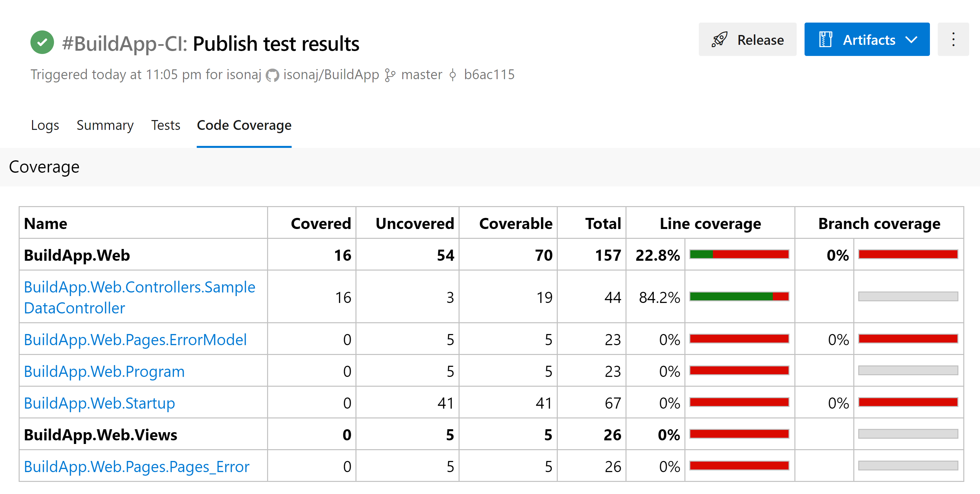Open the vertical ellipsis more actions menu
This screenshot has width=980, height=494.
(953, 40)
